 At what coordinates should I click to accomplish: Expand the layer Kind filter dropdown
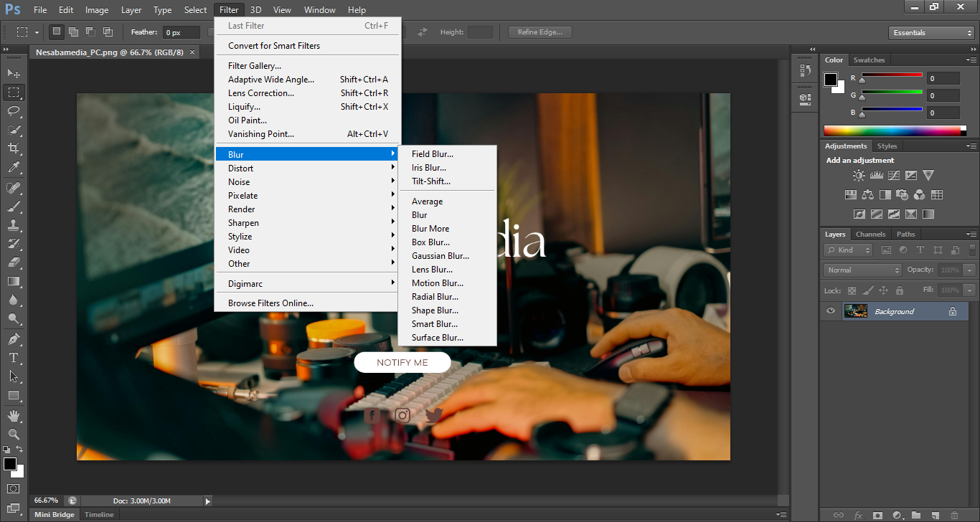(848, 250)
